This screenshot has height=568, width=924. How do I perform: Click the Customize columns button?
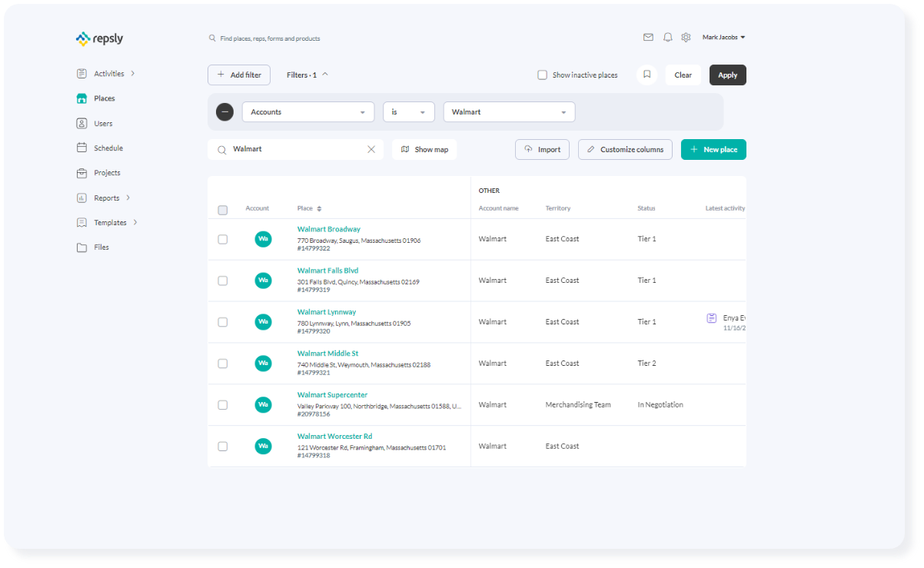click(x=625, y=149)
